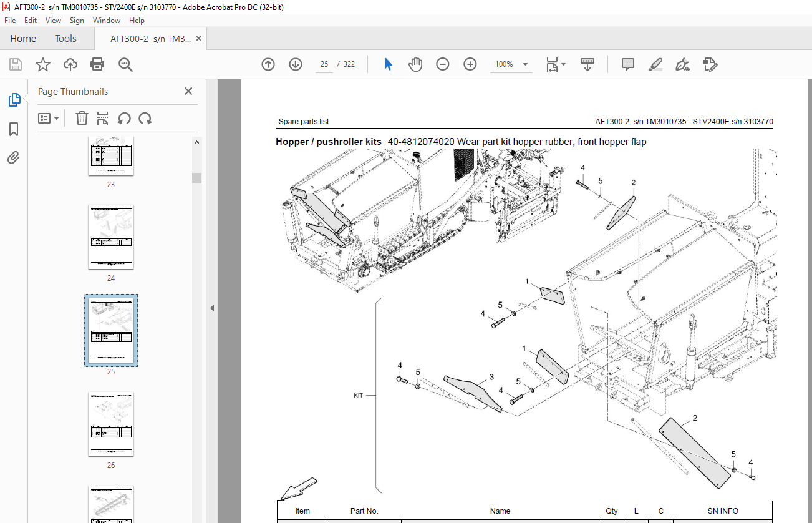Screen dimensions: 812x523
Task: Open the Sign menu
Action: click(77, 21)
